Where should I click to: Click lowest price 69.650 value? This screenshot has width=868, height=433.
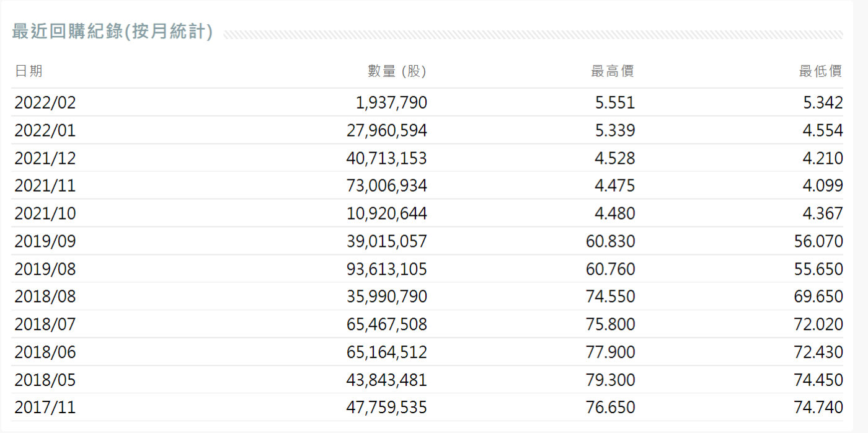(818, 297)
